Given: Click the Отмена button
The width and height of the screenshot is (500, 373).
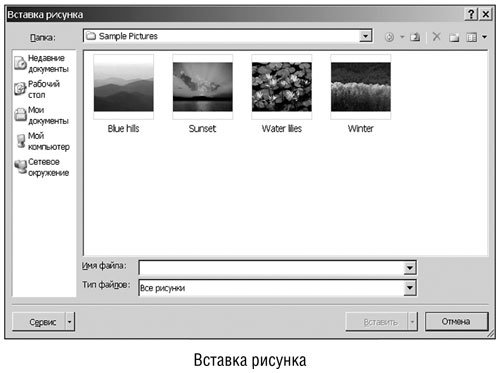Looking at the screenshot, I should (x=456, y=321).
